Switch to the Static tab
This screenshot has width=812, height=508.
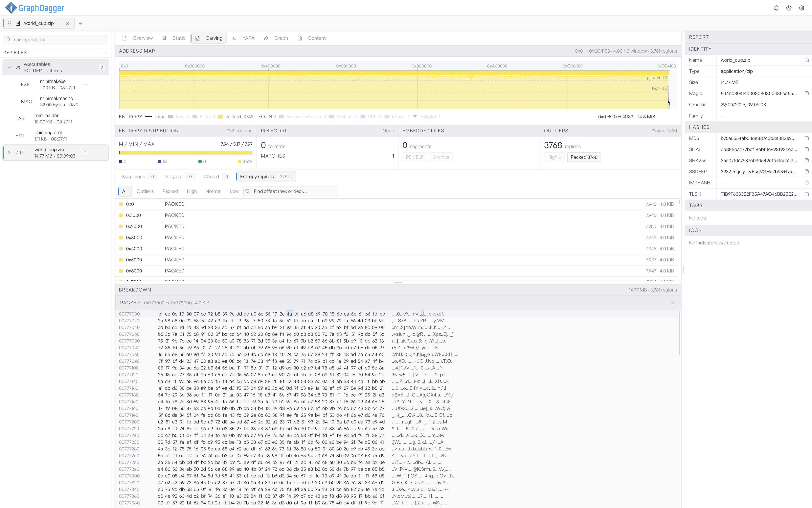point(174,38)
